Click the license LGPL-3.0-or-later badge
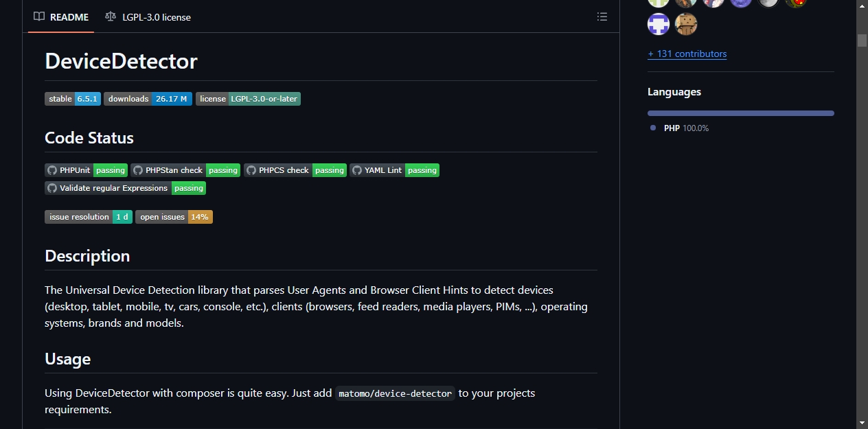868x429 pixels. 248,99
